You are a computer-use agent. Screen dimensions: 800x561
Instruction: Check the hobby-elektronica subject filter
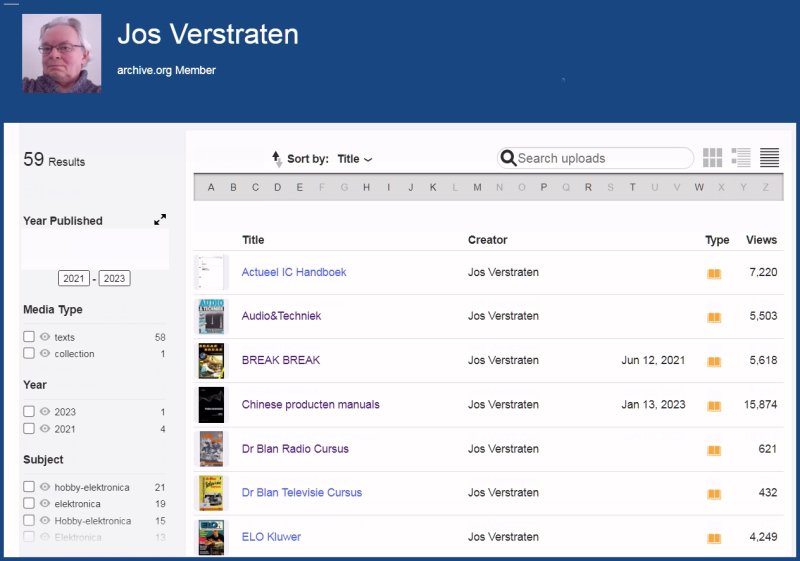[29, 487]
